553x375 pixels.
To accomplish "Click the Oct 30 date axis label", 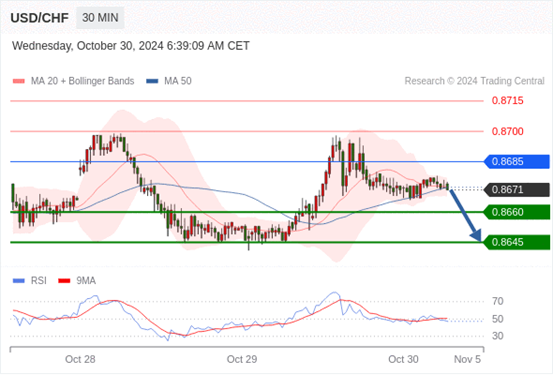I will click(403, 359).
